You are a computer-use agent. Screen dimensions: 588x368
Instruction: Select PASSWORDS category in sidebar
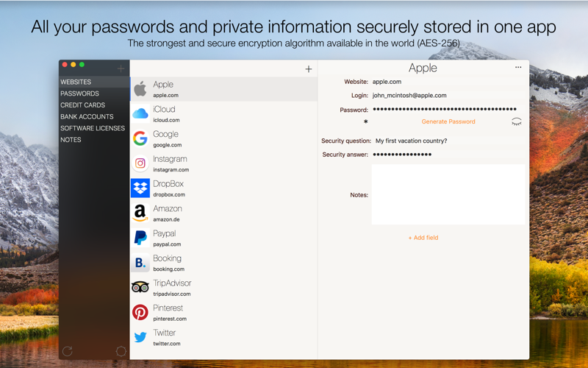tap(80, 93)
